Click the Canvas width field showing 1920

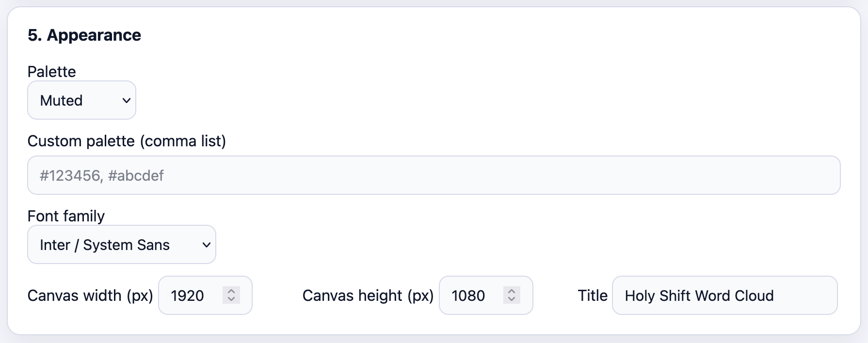pyautogui.click(x=192, y=296)
